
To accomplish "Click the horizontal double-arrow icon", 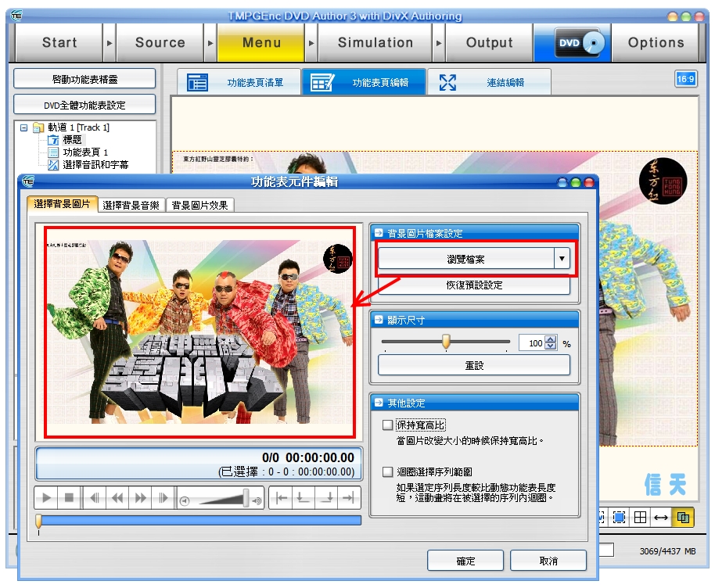I will click(661, 517).
